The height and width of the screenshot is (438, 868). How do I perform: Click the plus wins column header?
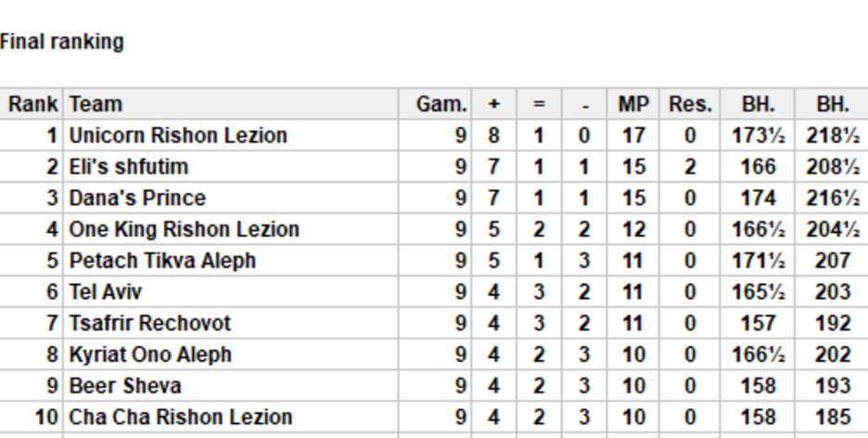coord(493,104)
